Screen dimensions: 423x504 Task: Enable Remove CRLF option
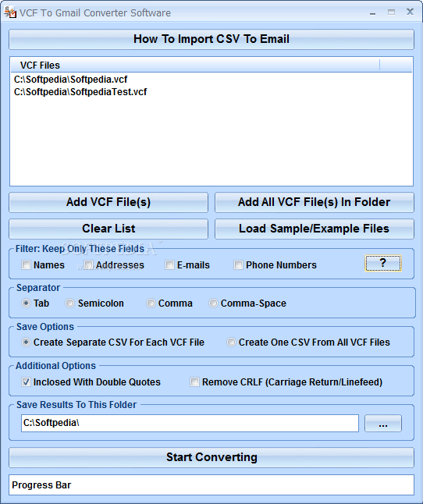194,382
